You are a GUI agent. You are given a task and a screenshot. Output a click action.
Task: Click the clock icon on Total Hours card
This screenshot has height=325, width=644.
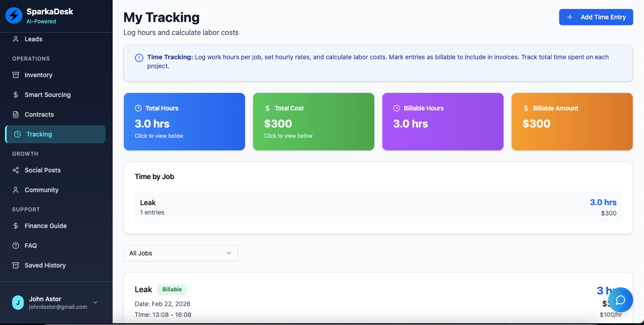(x=138, y=108)
